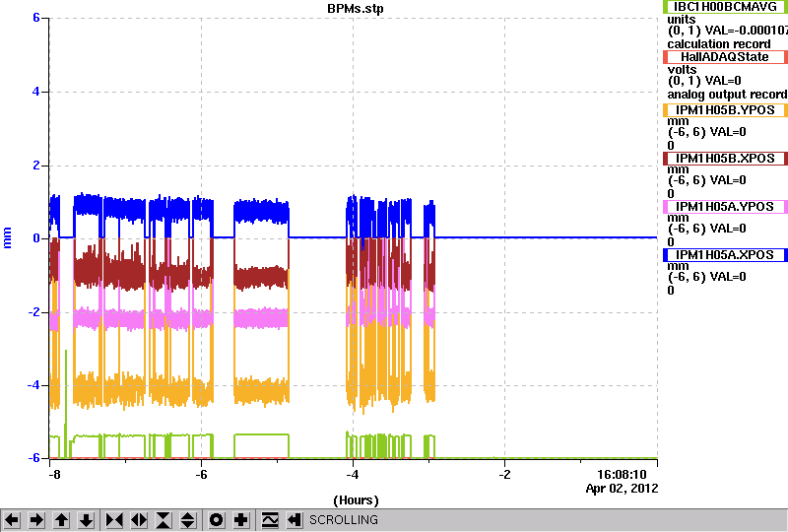Click the BPMs.stp graph title
The height and width of the screenshot is (532, 788).
coord(356,9)
